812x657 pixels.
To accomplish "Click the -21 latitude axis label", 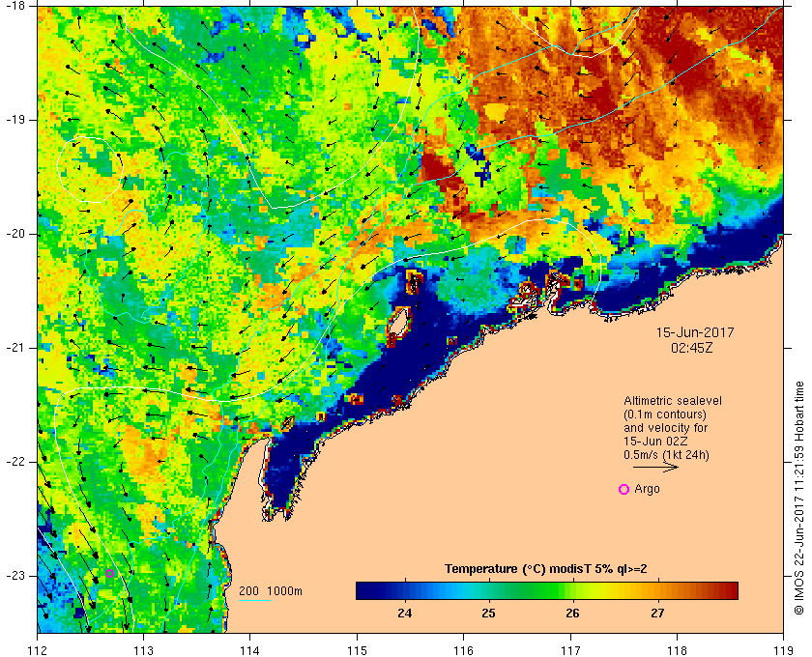I will 14,348.
